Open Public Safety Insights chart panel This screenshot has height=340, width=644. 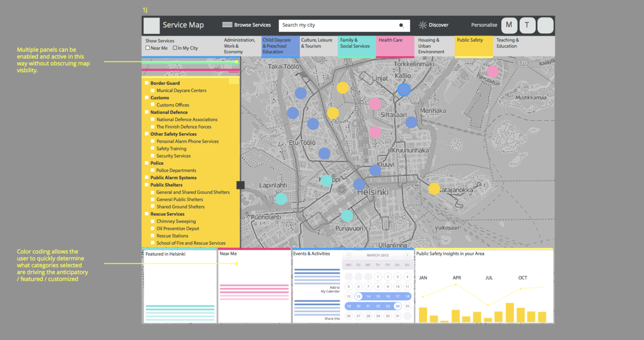point(484,286)
